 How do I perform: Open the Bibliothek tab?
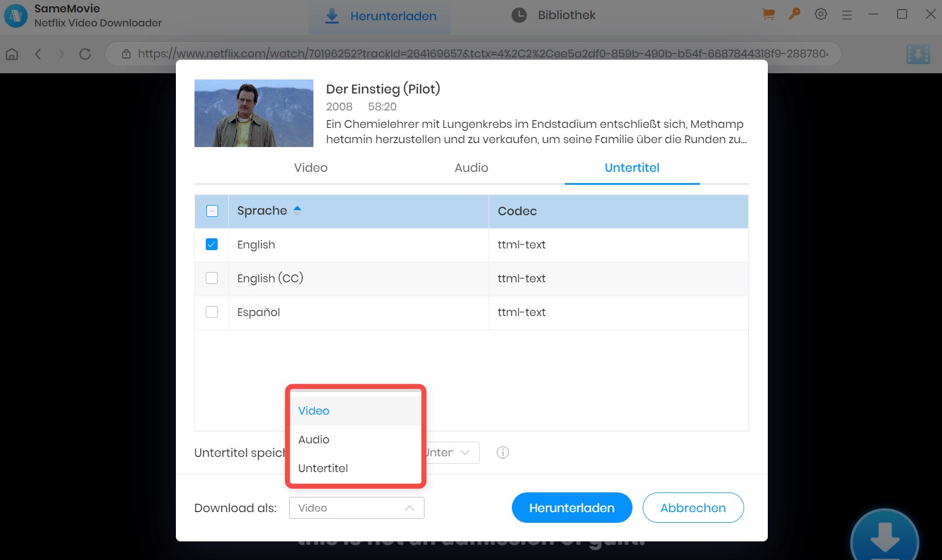tap(553, 15)
